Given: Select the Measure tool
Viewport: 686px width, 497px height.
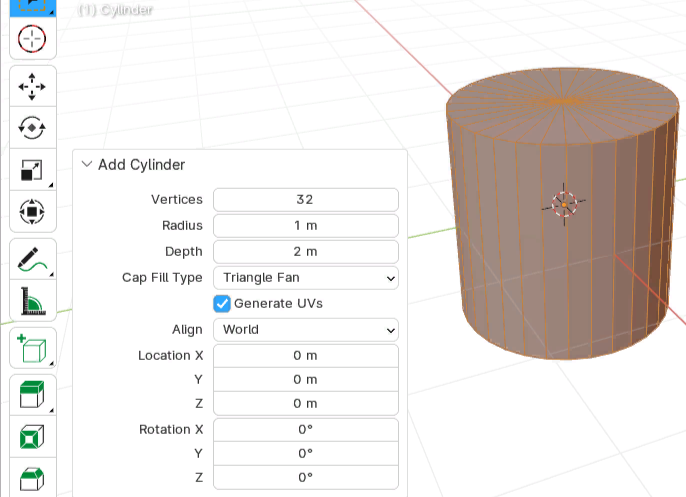Looking at the screenshot, I should [x=33, y=301].
